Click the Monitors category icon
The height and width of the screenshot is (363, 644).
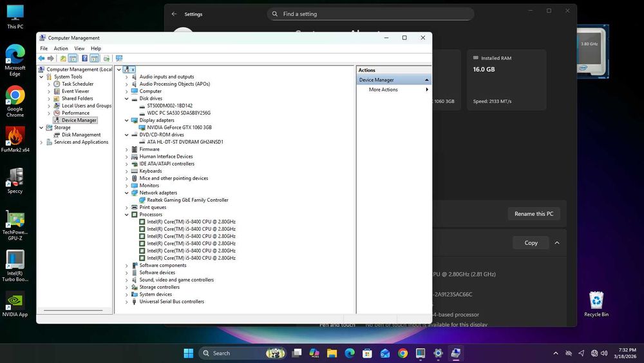pos(135,186)
